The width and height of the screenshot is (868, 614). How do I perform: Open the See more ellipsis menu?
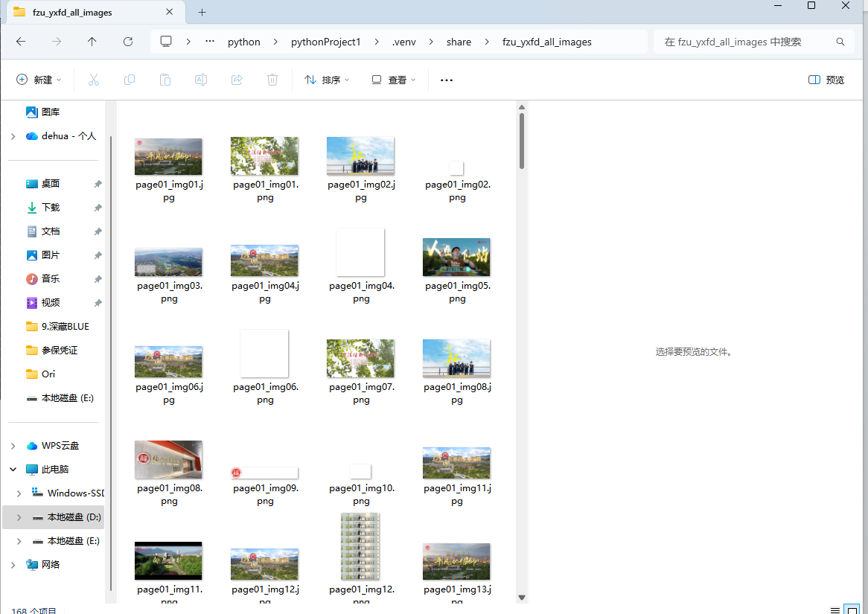447,80
